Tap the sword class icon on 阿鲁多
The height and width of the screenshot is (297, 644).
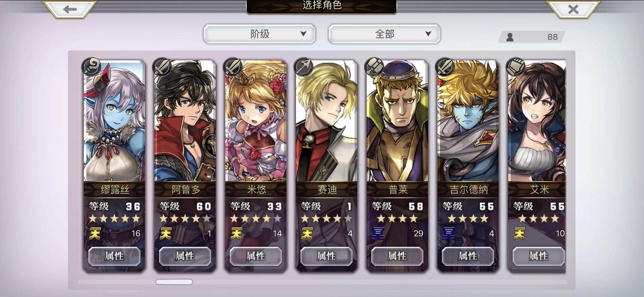coord(163,66)
